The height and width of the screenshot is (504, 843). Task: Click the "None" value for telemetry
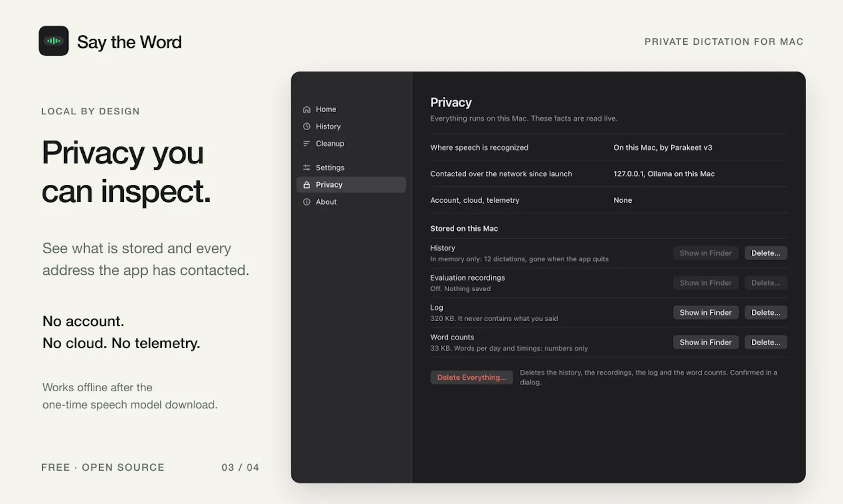tap(622, 200)
